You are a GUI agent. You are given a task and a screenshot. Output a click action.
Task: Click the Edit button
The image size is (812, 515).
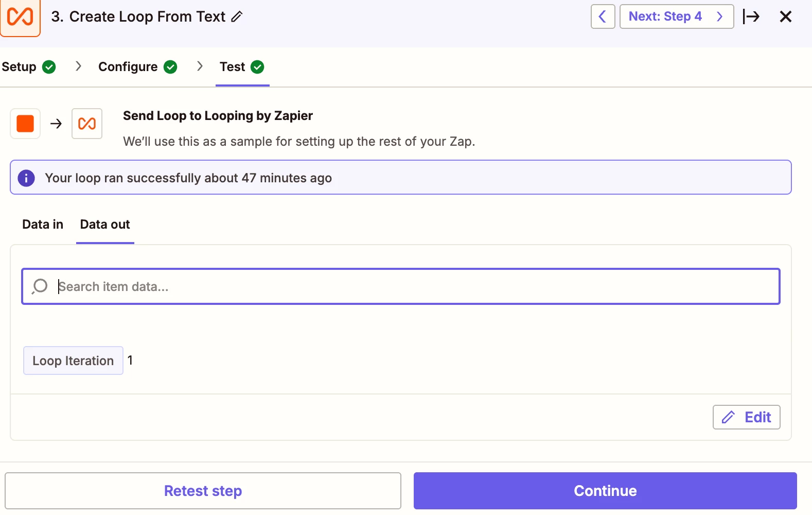[746, 417]
